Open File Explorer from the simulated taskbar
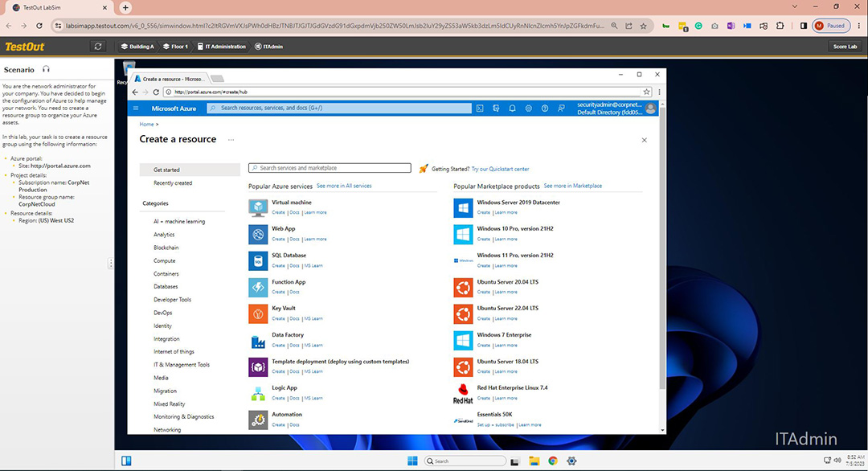The image size is (868, 471). [534, 461]
